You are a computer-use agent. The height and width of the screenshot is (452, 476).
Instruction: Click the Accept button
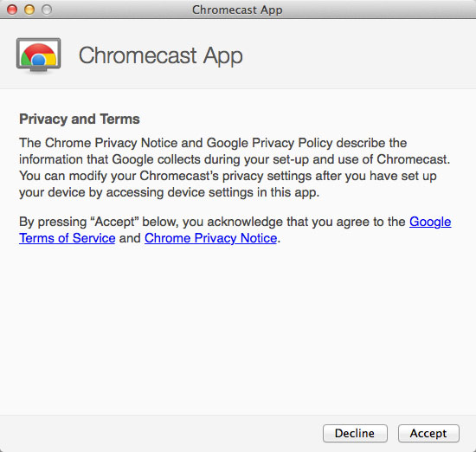[428, 433]
